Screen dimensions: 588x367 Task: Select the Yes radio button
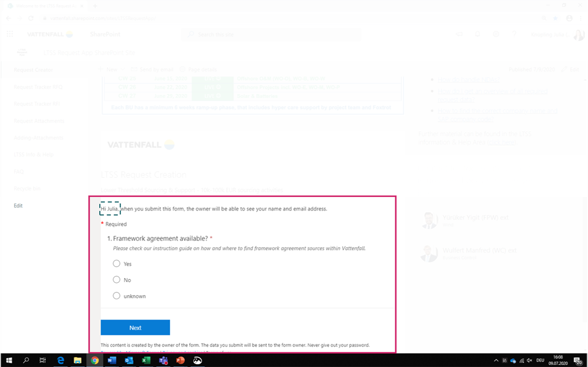[117, 264]
